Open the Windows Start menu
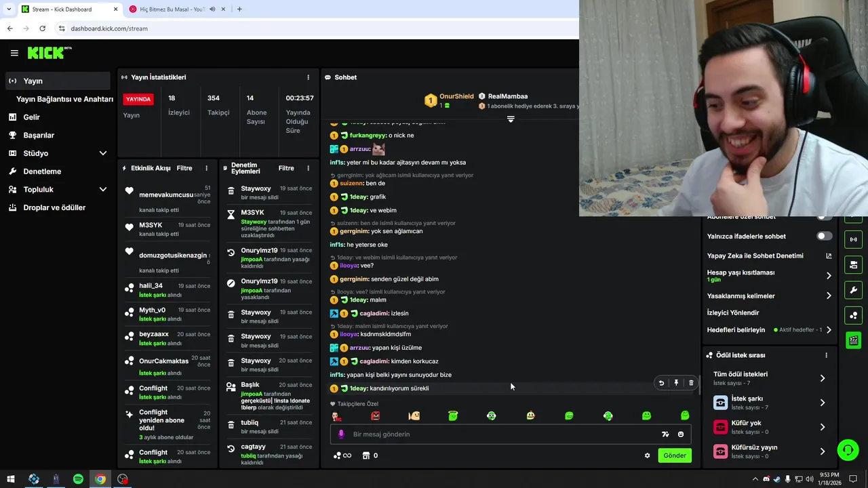The image size is (868, 488). (x=10, y=479)
